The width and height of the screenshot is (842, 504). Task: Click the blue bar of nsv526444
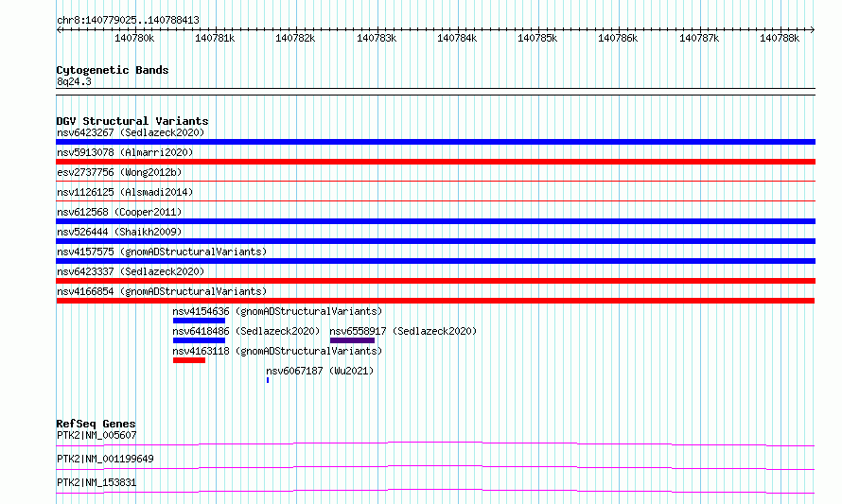pyautogui.click(x=435, y=241)
